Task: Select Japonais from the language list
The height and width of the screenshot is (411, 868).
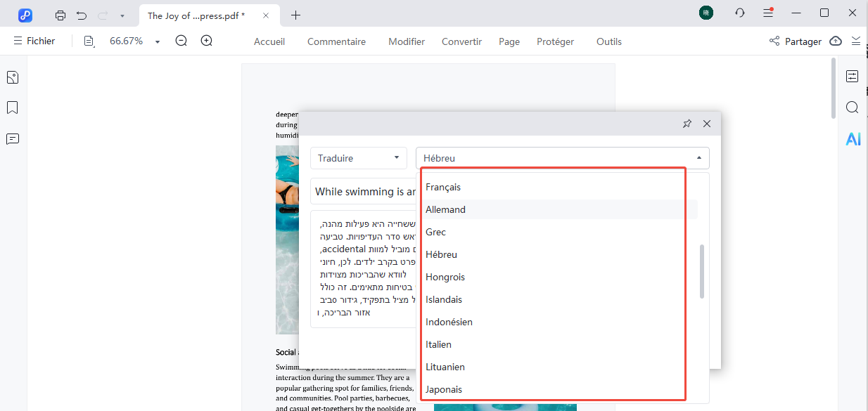Action: [x=444, y=389]
